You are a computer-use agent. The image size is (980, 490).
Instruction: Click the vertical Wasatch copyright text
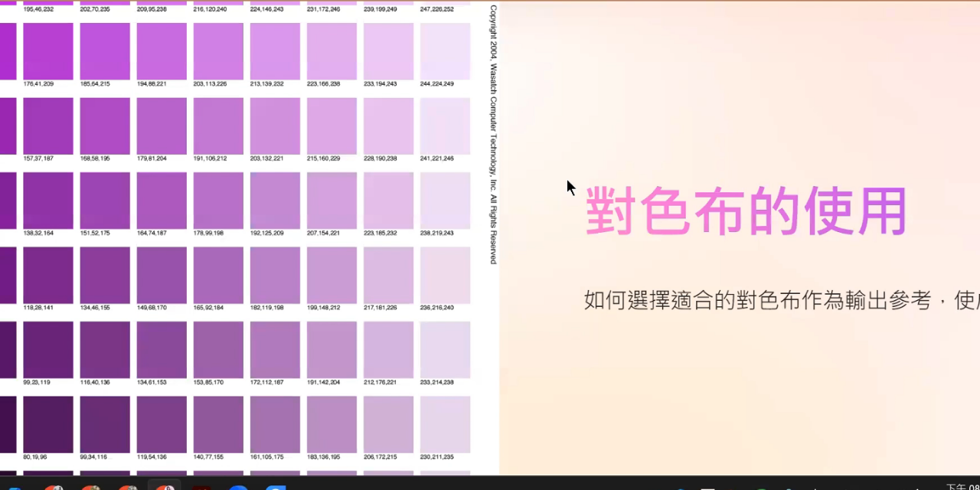(x=493, y=135)
